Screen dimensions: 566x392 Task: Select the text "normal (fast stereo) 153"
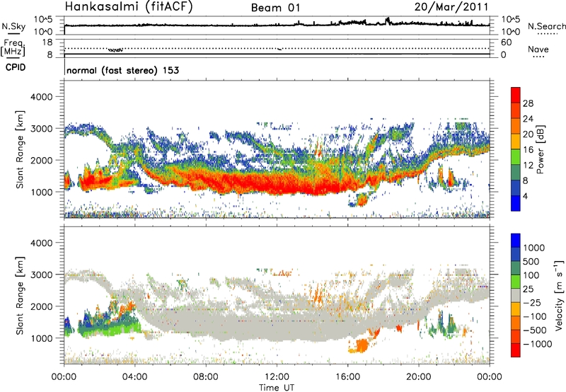tap(122, 70)
